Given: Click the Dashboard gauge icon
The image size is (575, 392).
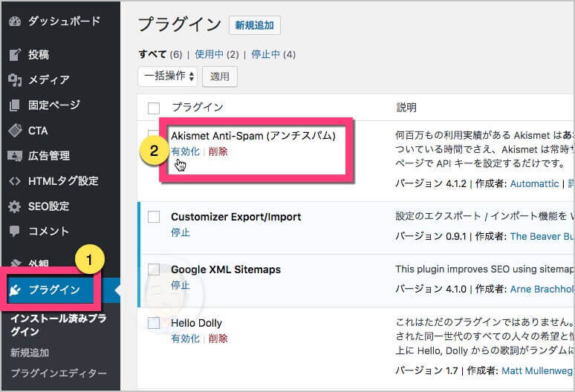Looking at the screenshot, I should [15, 22].
